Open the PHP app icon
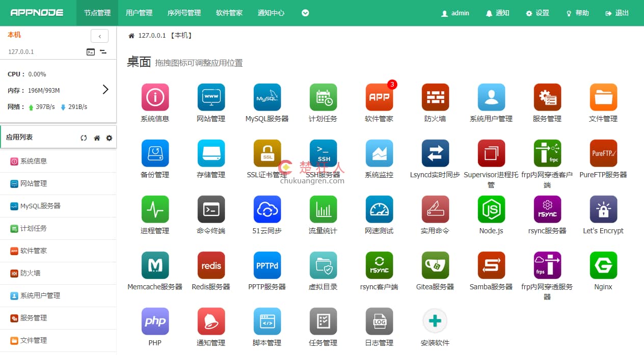 [155, 321]
